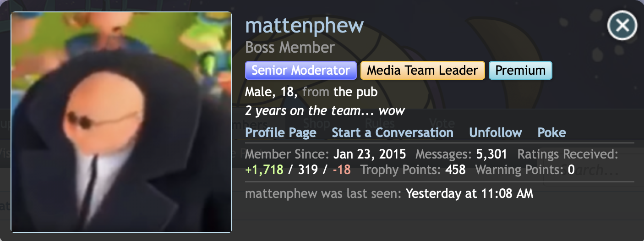This screenshot has width=644, height=241.
Task: Click the mattenphew username heading
Action: [x=305, y=25]
